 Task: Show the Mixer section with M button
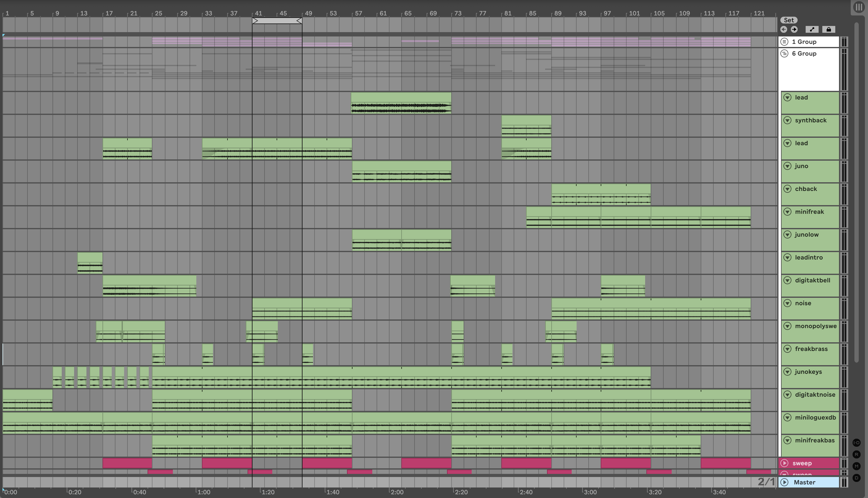(x=856, y=466)
